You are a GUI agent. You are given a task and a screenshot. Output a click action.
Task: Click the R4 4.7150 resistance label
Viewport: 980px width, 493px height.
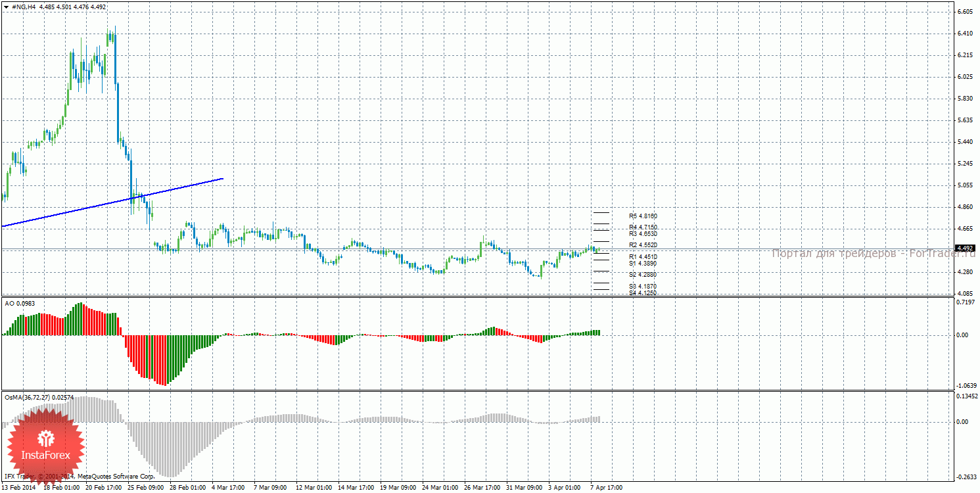[643, 227]
